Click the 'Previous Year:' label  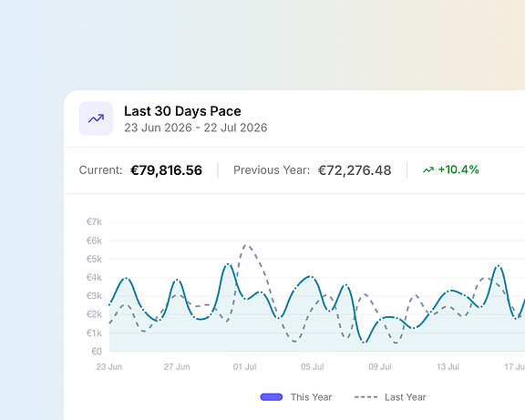[x=272, y=170]
